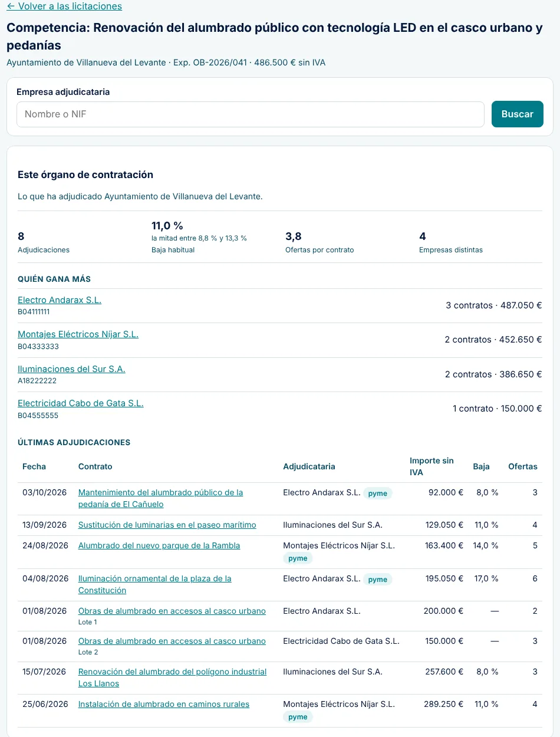Select the date 03/10/2026
The width and height of the screenshot is (560, 737).
pos(45,492)
